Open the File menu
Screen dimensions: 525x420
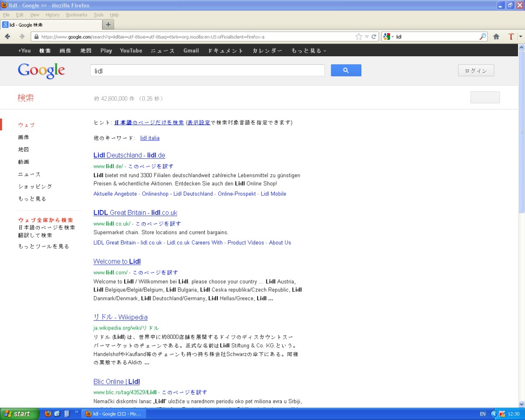[6, 15]
